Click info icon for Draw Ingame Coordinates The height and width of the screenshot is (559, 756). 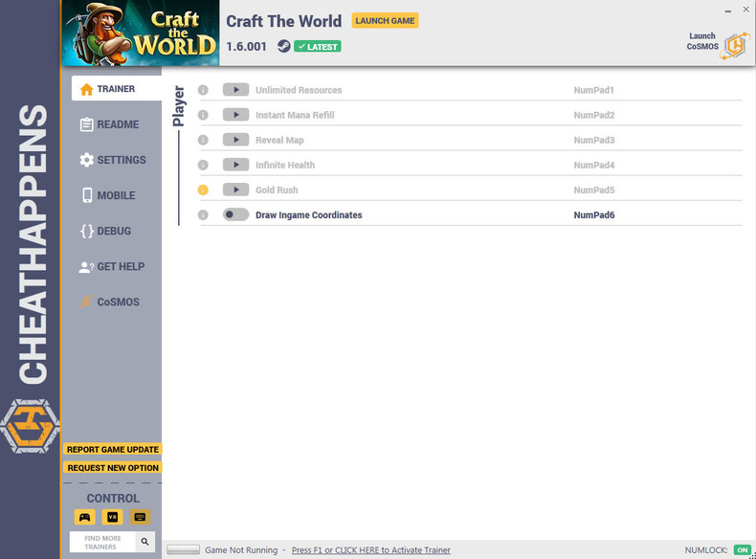point(203,215)
